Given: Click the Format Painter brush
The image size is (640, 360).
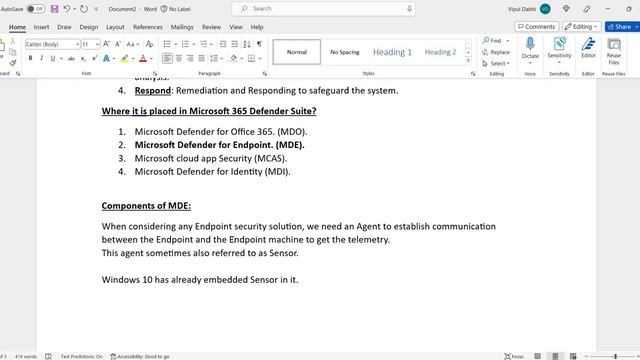Looking at the screenshot, I should coord(13,63).
